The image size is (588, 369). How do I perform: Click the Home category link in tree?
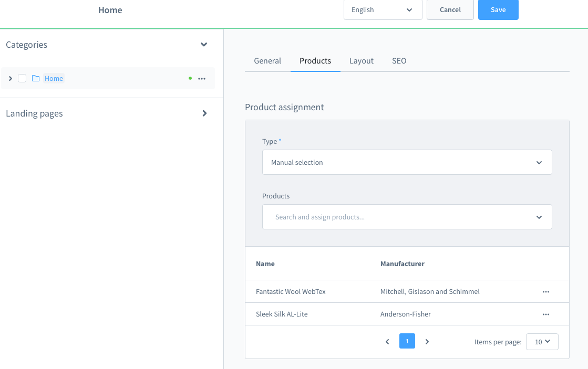click(x=54, y=78)
